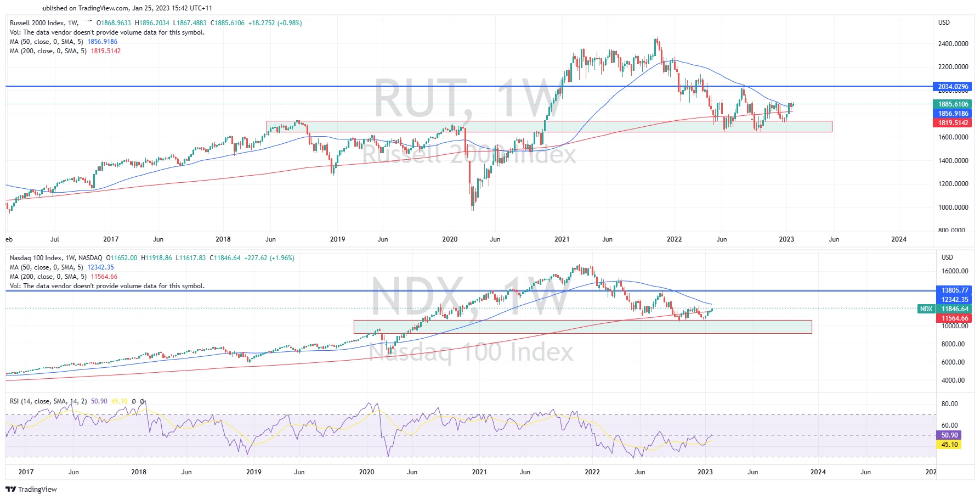Click the blue legend value 12342.35
Screen dimensions: 980x499
point(101,267)
